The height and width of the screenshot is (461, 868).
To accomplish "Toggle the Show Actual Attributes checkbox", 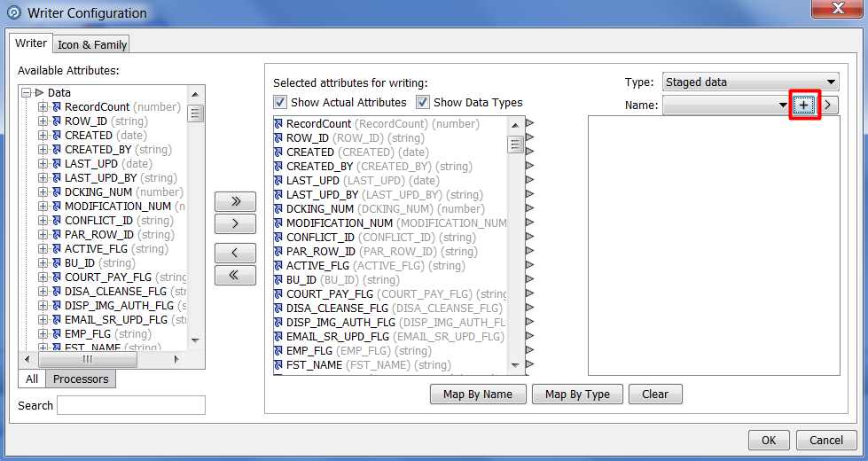I will [280, 102].
